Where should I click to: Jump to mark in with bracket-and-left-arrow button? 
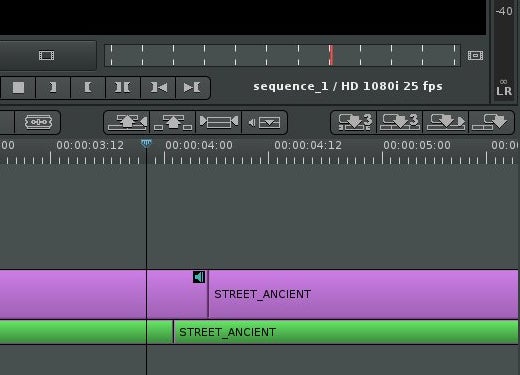pos(158,88)
